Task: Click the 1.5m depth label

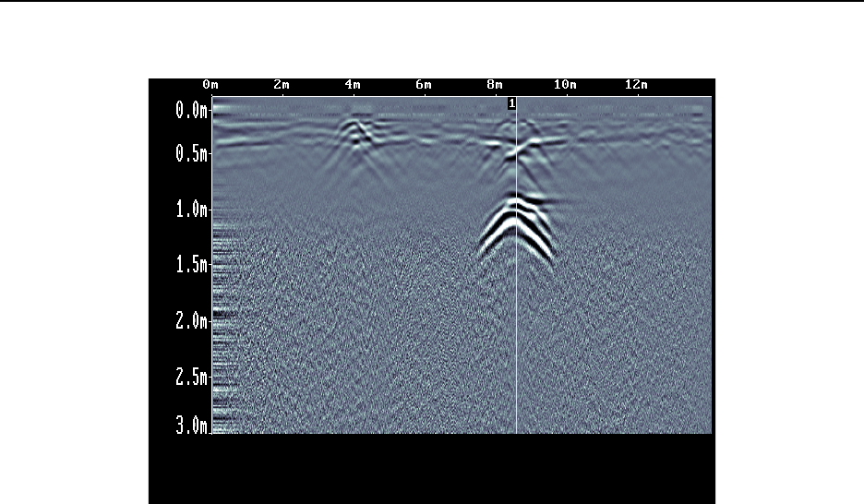Action: pos(191,265)
